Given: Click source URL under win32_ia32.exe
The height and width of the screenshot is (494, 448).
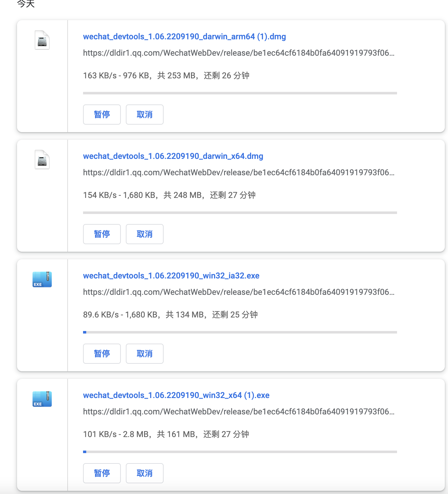Looking at the screenshot, I should click(x=239, y=292).
